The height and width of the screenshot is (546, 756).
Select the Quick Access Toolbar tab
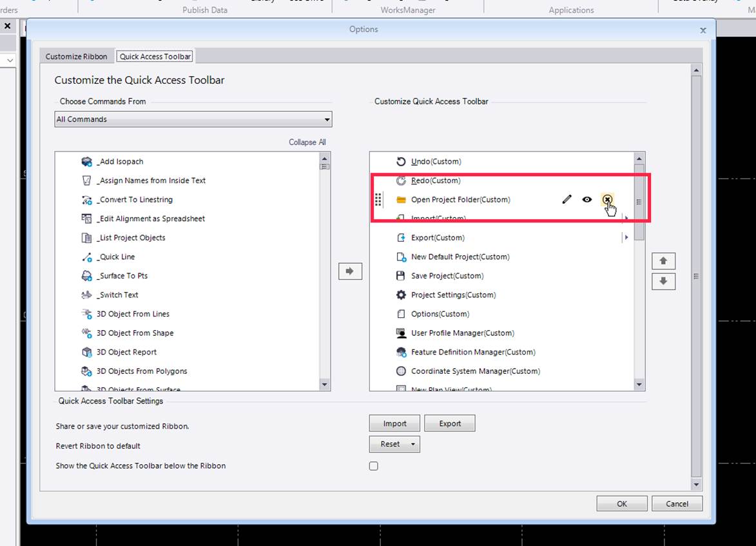(x=155, y=57)
